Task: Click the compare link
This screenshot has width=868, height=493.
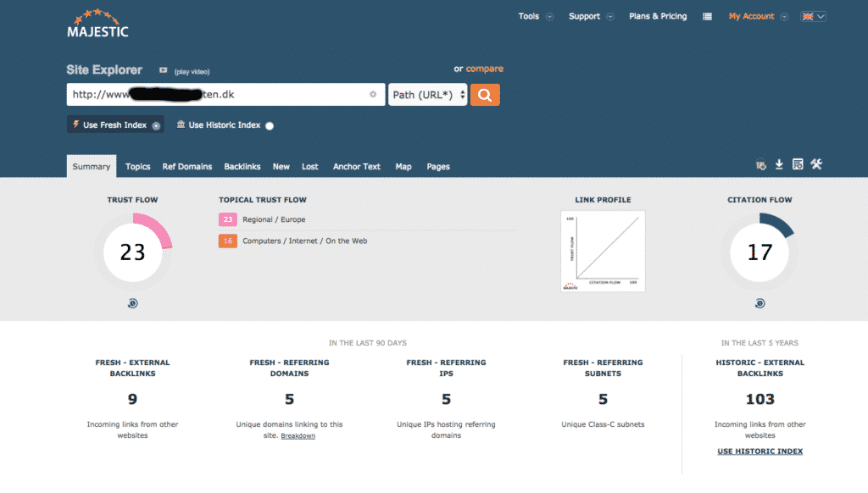Action: point(484,69)
